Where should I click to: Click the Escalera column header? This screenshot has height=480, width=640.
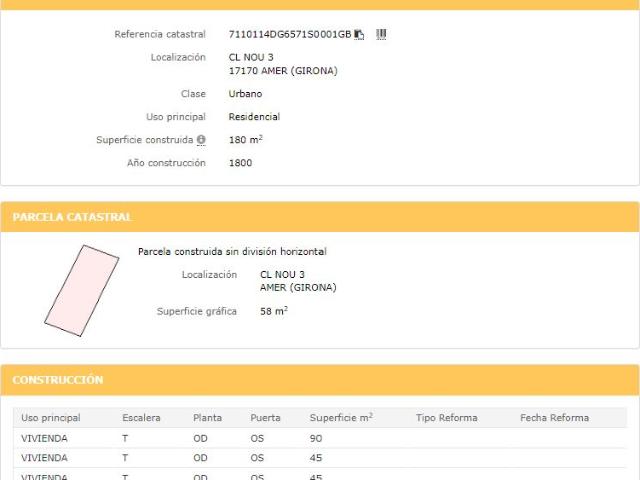141,418
